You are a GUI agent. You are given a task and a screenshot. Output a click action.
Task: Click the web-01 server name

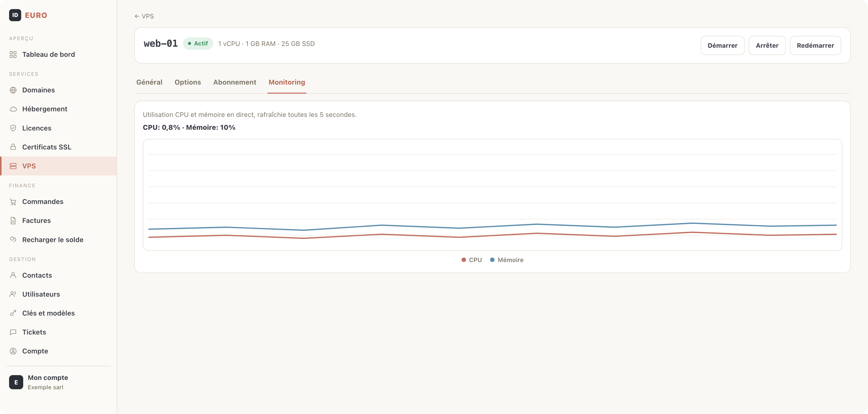pos(161,43)
